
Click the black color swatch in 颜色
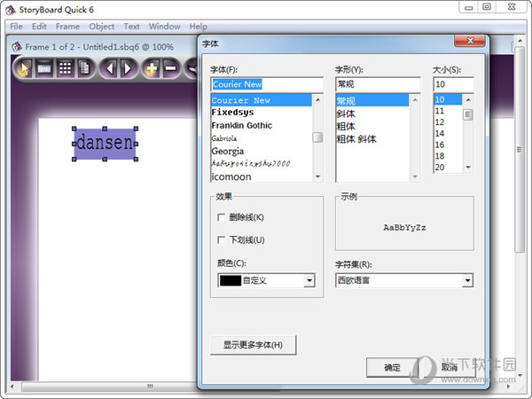tap(231, 280)
